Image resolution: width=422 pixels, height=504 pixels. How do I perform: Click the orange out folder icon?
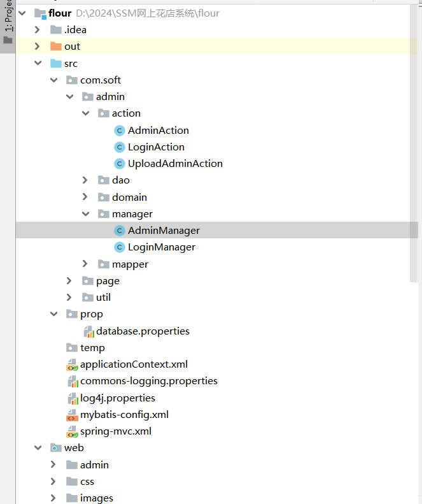pos(56,47)
